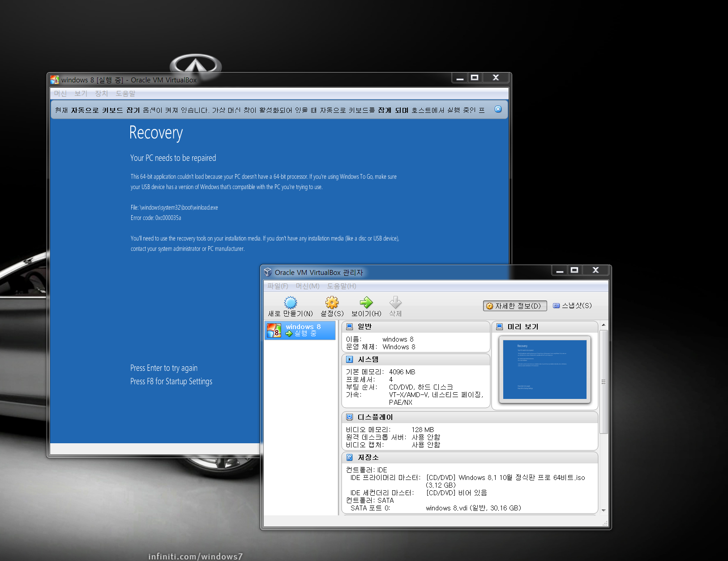Open Help (도움말) menu in VM window
Screen dimensions: 728x561
[126, 94]
